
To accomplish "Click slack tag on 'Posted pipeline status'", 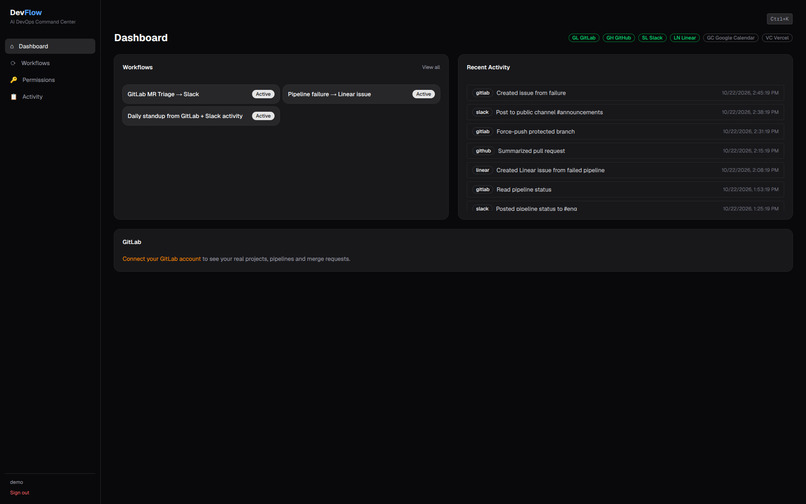I will [482, 209].
